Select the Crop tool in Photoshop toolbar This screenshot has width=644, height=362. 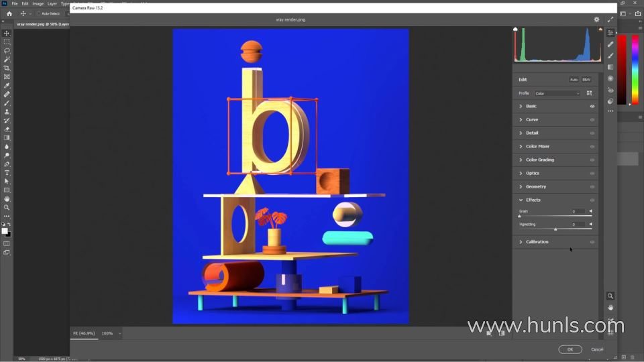click(x=7, y=68)
